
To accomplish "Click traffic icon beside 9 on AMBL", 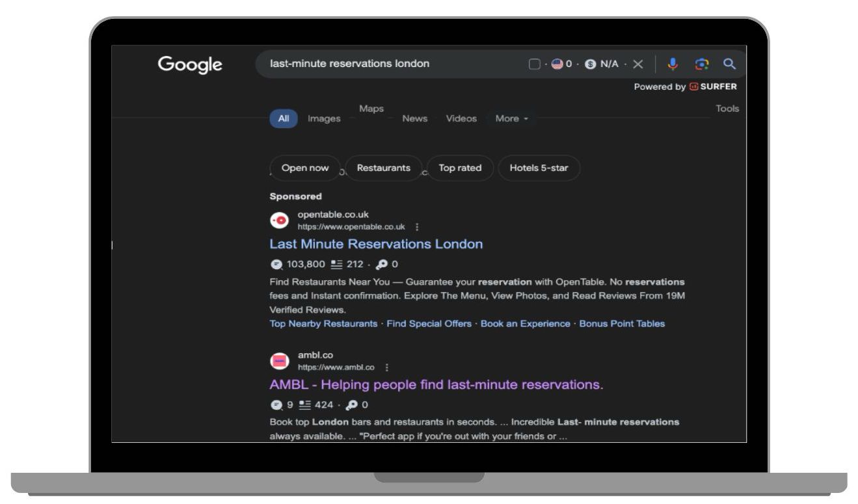I will 276,405.
